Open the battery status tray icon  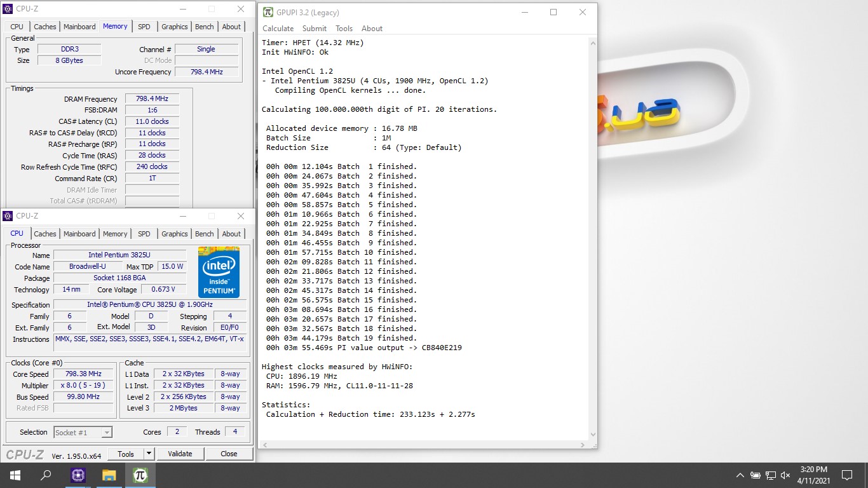click(x=756, y=475)
